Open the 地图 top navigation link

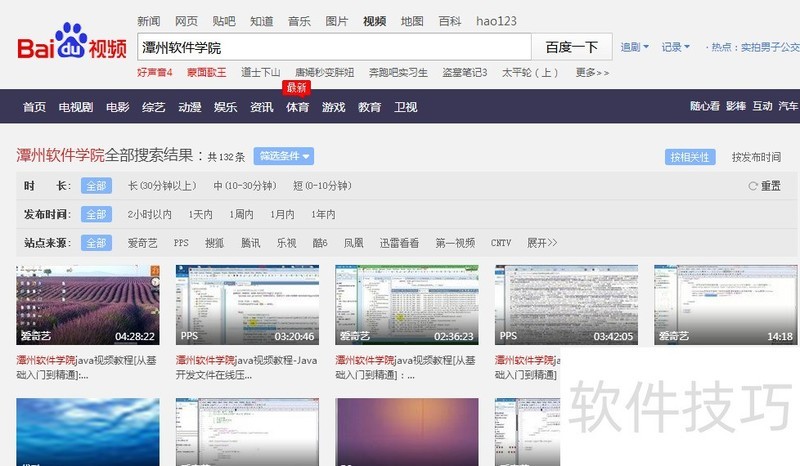pyautogui.click(x=412, y=21)
